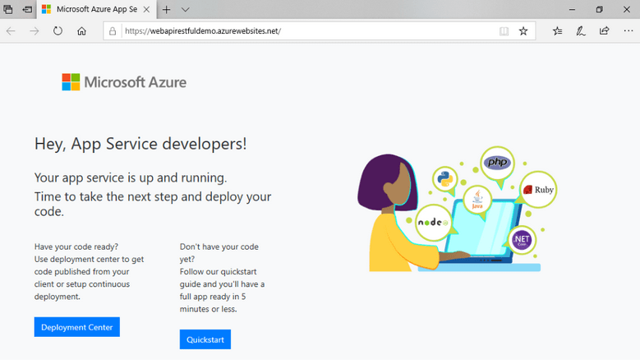Click the Microsoft Azure logo
Viewport: 640px width, 364px height.
pyautogui.click(x=124, y=82)
